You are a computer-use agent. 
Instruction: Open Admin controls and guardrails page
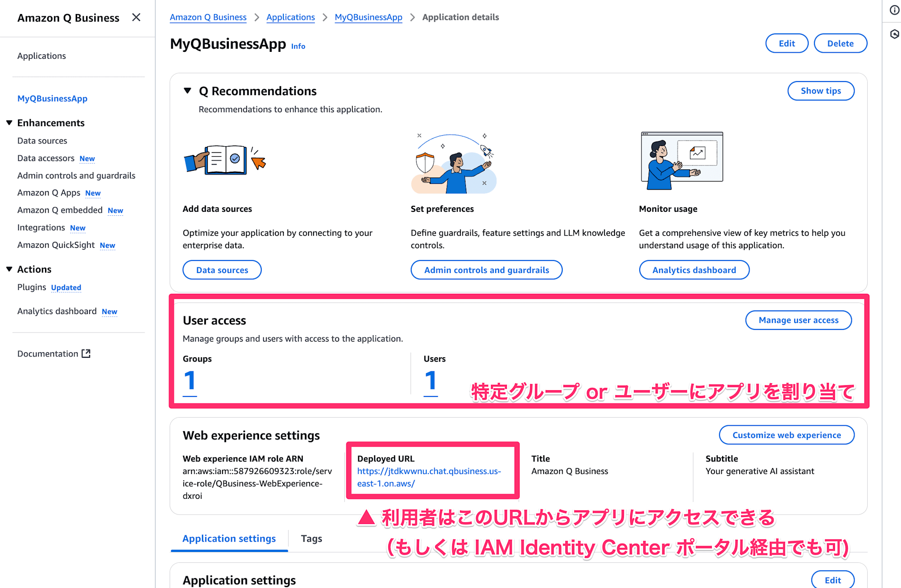click(76, 175)
